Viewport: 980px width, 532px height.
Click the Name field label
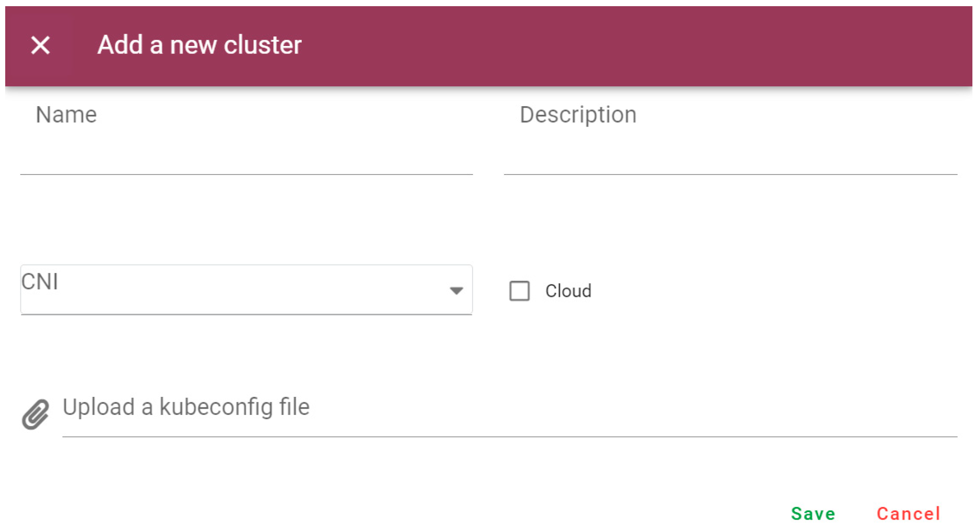point(66,115)
